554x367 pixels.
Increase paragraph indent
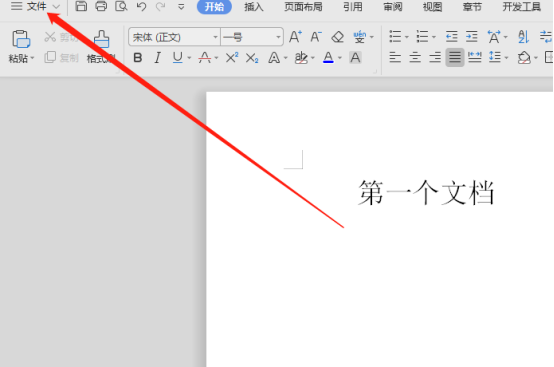coord(471,36)
